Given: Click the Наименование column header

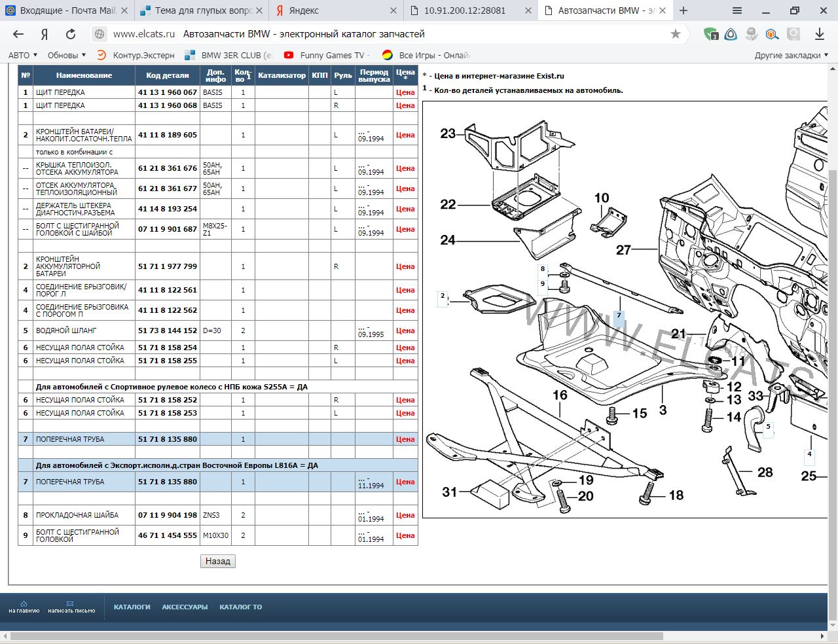Looking at the screenshot, I should (84, 75).
